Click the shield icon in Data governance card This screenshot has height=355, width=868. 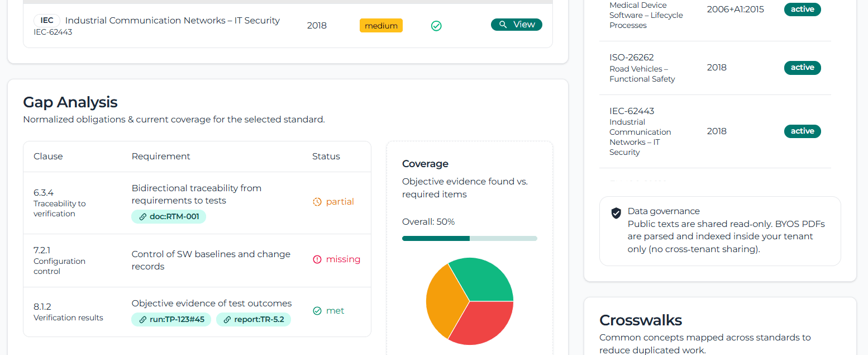coord(616,213)
